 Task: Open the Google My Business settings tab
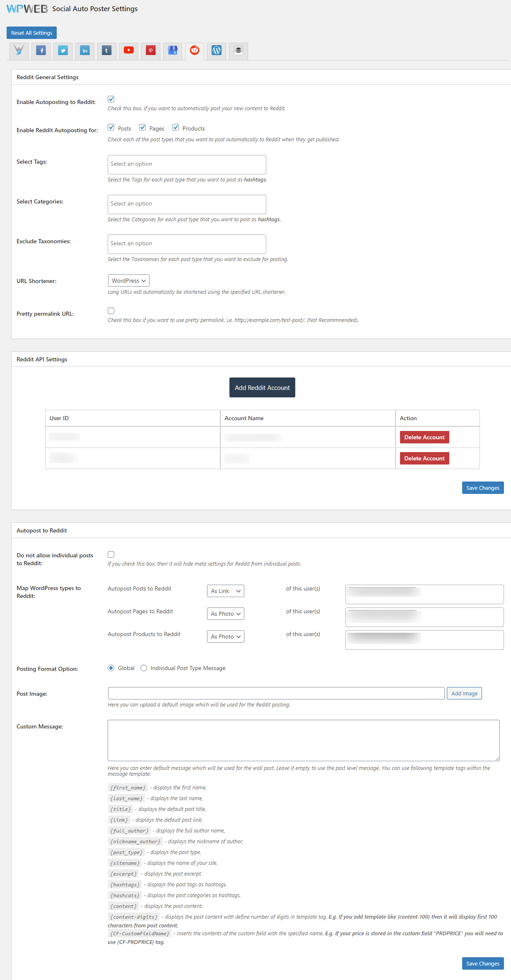click(173, 51)
